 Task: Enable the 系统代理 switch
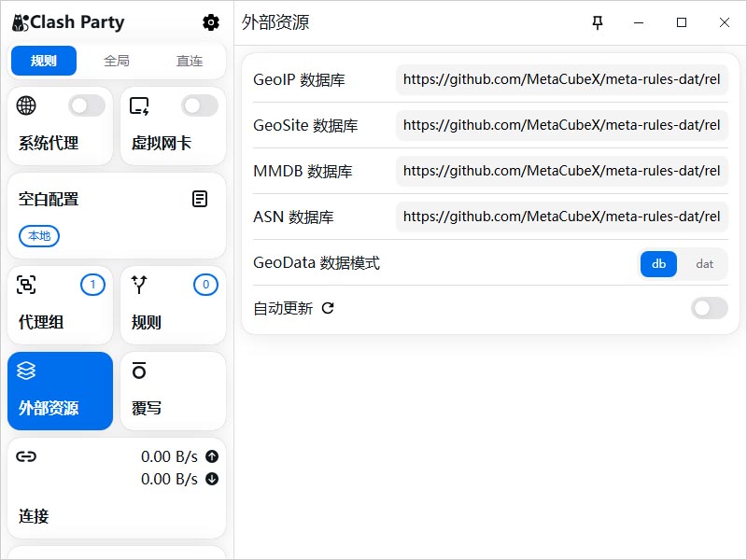[x=86, y=105]
